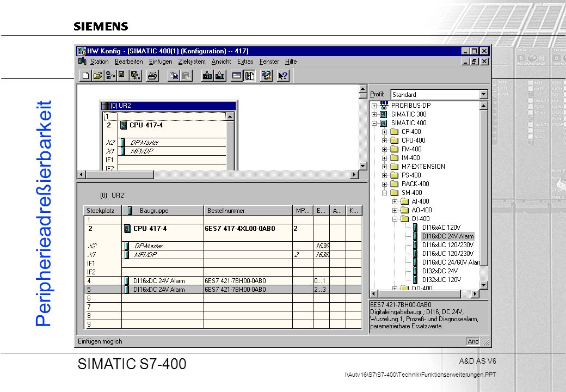The image size is (566, 392).
Task: Click the address overview toolbar icon
Action: [237, 76]
